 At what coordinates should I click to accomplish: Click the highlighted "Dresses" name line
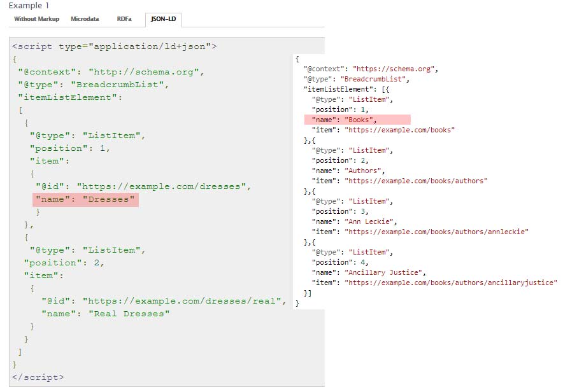85,200
